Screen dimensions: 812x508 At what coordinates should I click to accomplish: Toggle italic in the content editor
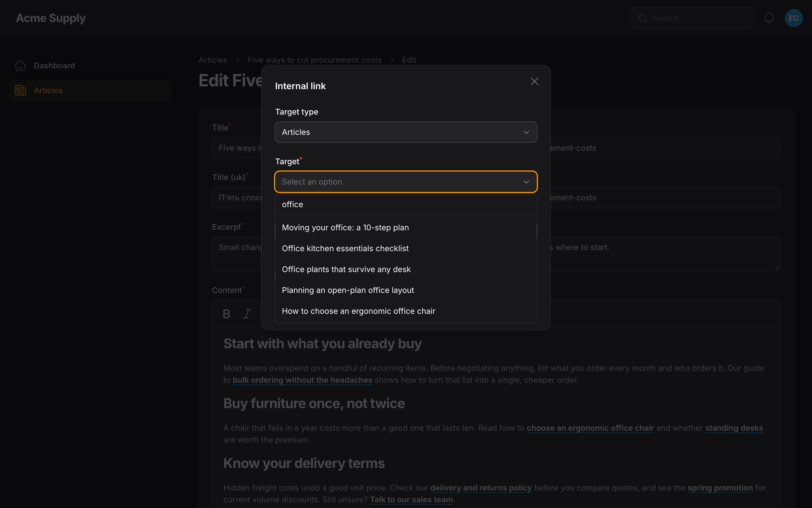(x=247, y=314)
